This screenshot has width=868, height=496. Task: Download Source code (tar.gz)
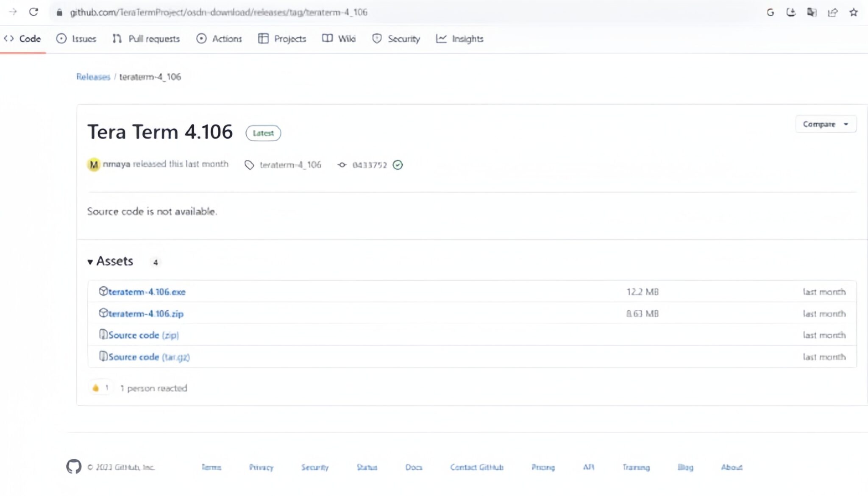click(148, 357)
